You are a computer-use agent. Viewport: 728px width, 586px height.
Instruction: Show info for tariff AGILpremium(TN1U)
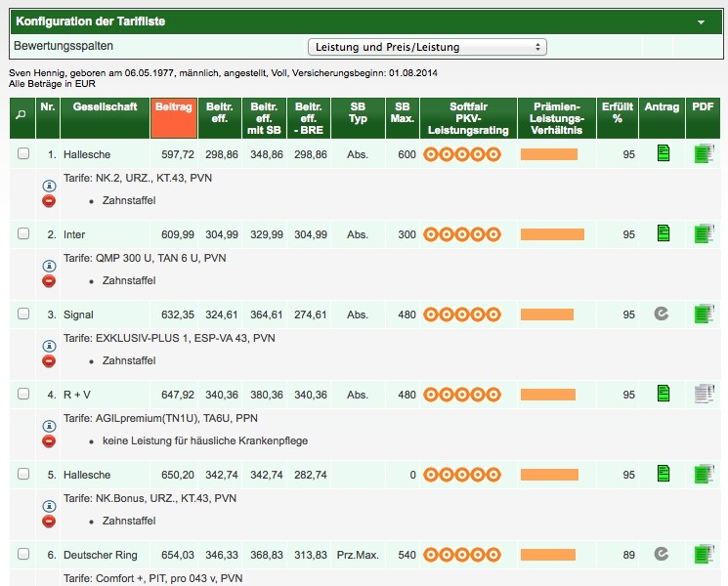pos(49,426)
